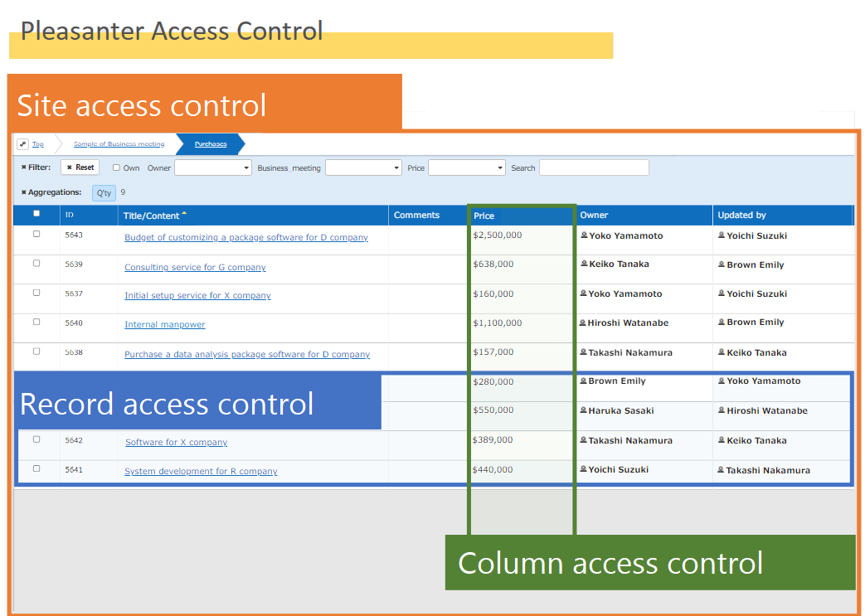
Task: Check the checkbox for record 5641
Action: [36, 468]
